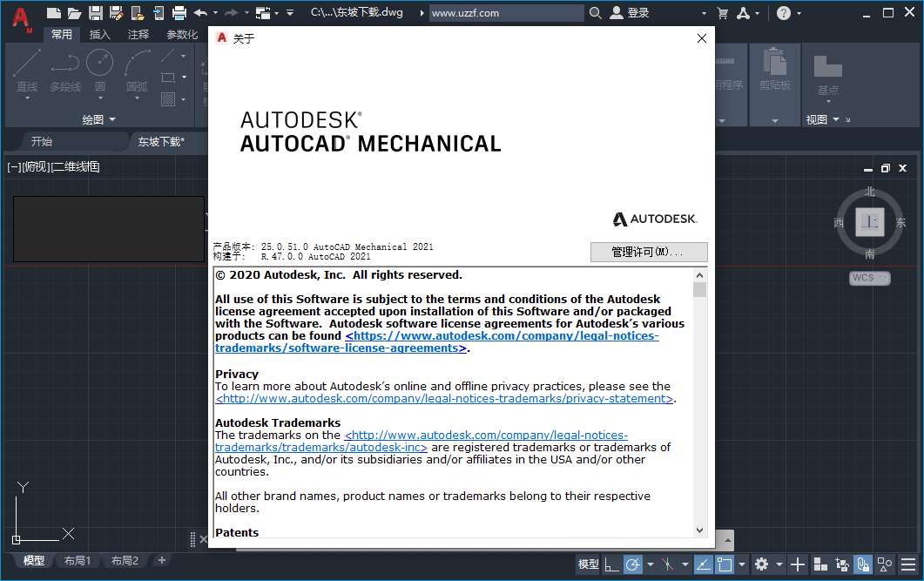Expand Quick Access toolbar customize dropdown
This screenshot has height=581, width=924.
[x=290, y=12]
